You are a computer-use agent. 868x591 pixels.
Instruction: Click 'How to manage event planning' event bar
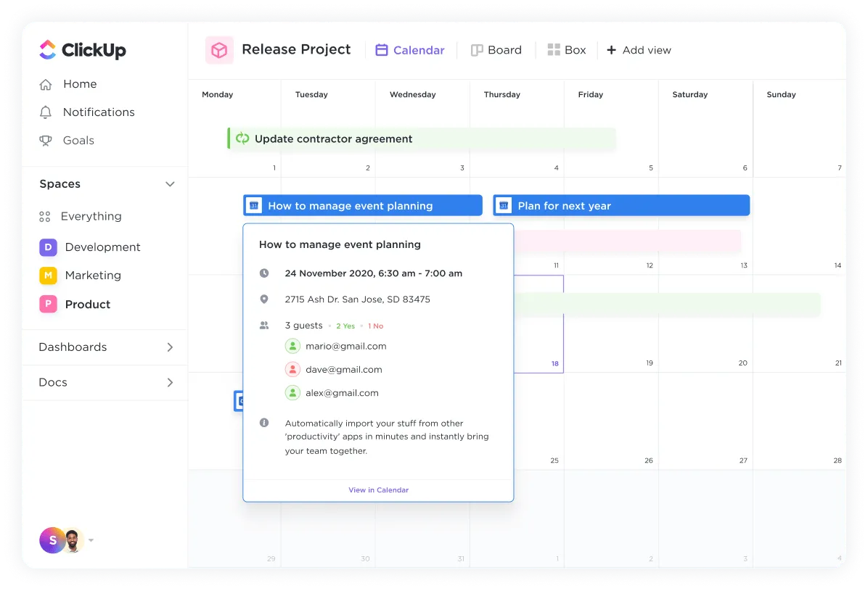point(363,206)
